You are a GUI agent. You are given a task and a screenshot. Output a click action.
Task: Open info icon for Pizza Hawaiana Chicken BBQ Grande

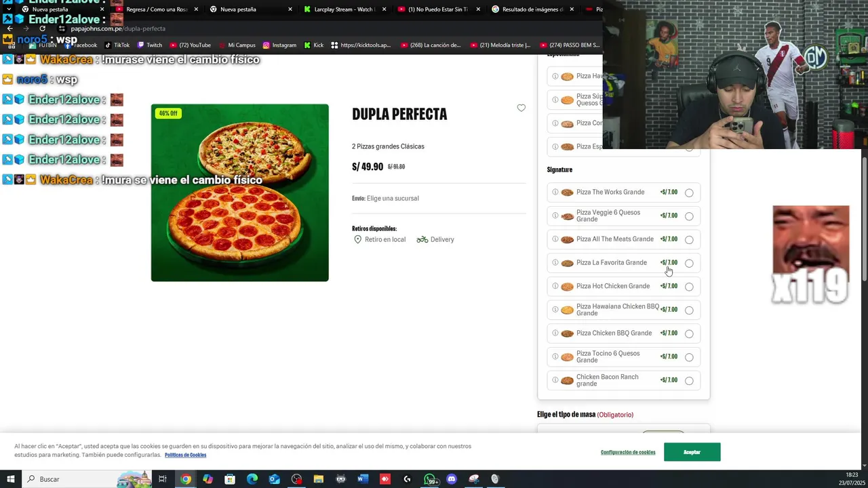(555, 310)
